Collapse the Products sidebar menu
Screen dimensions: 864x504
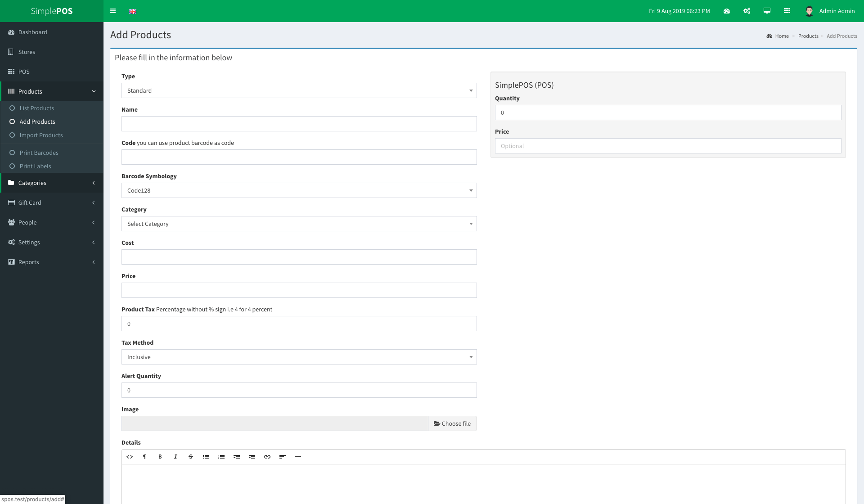[52, 92]
